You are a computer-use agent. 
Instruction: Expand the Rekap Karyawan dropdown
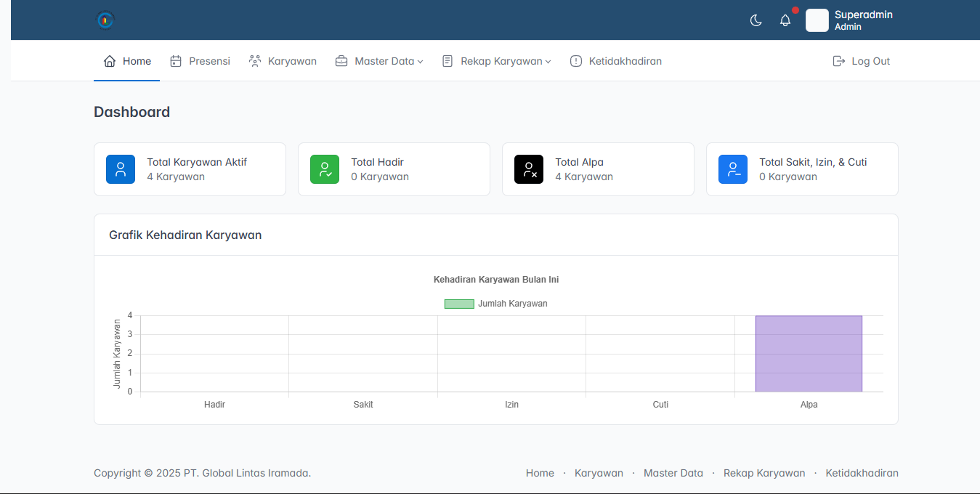click(497, 61)
